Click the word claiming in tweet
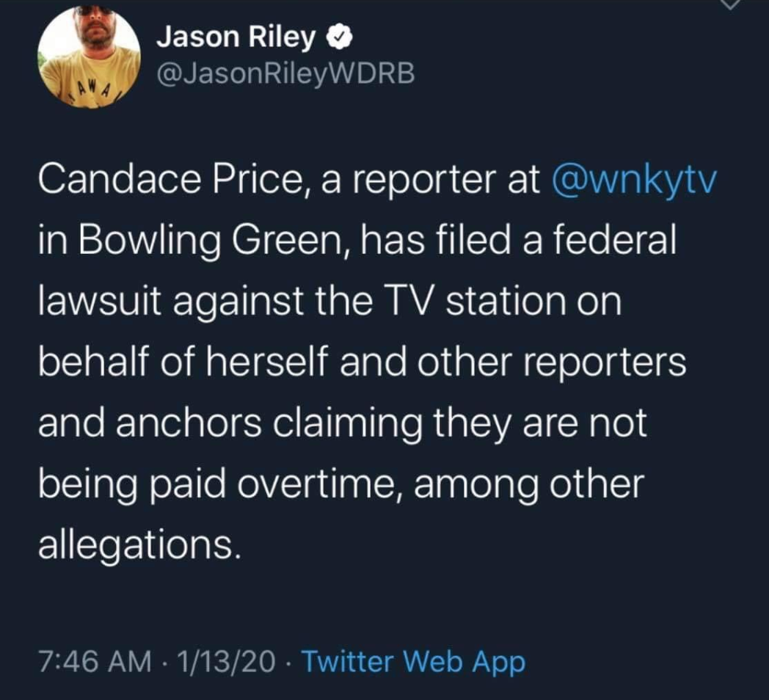This screenshot has height=700, width=769. click(x=347, y=425)
